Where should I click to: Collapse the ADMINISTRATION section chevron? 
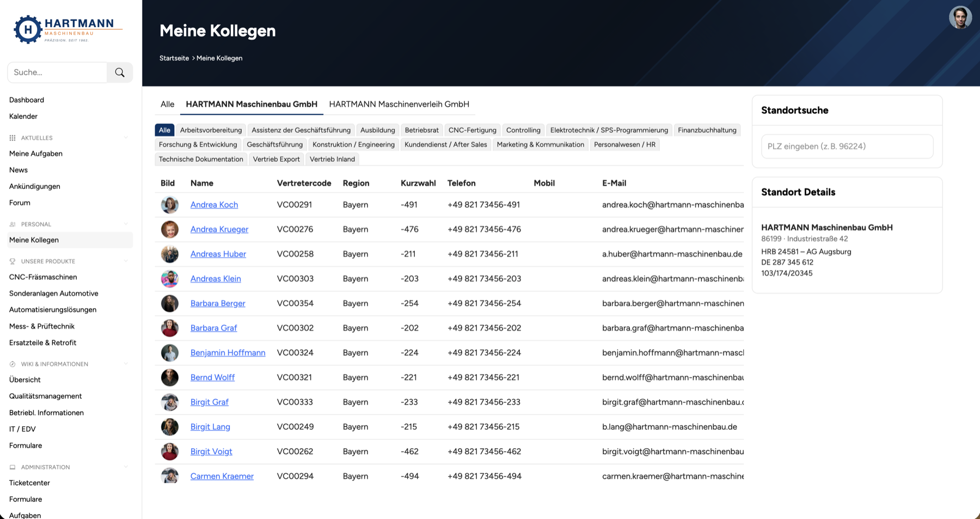point(126,467)
